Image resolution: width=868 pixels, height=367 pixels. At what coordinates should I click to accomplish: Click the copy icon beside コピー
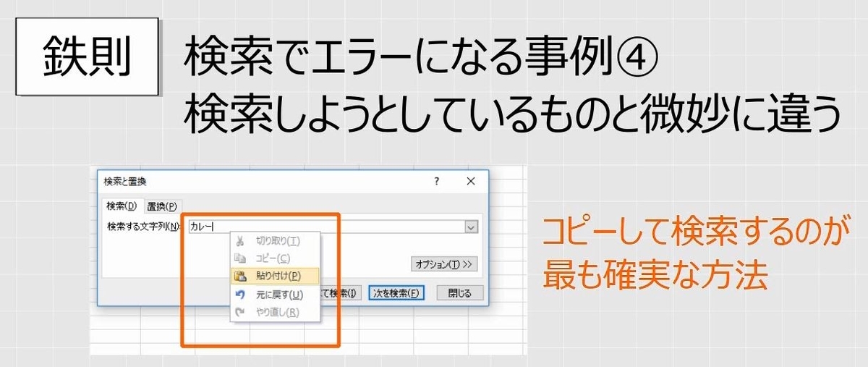[240, 258]
